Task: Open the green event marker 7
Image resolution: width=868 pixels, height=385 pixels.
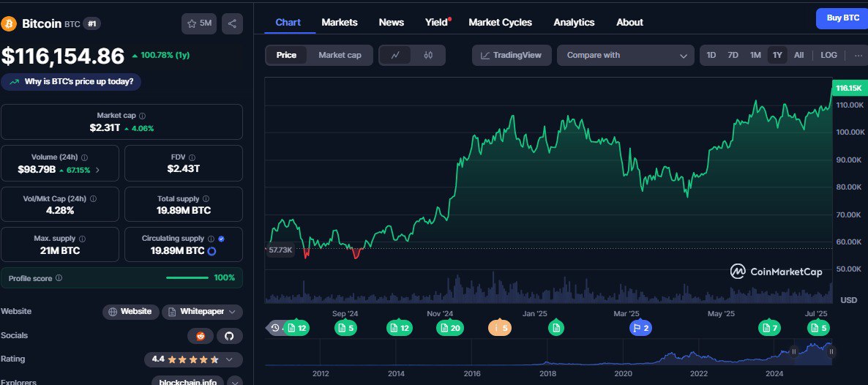Action: pyautogui.click(x=770, y=328)
